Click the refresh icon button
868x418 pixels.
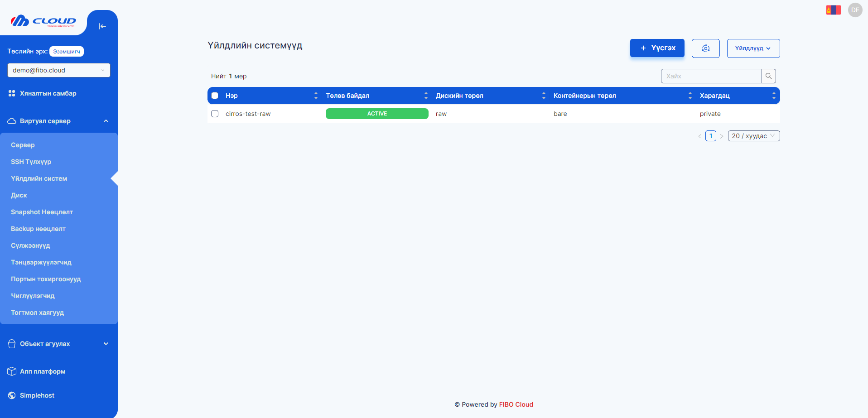[x=705, y=48]
